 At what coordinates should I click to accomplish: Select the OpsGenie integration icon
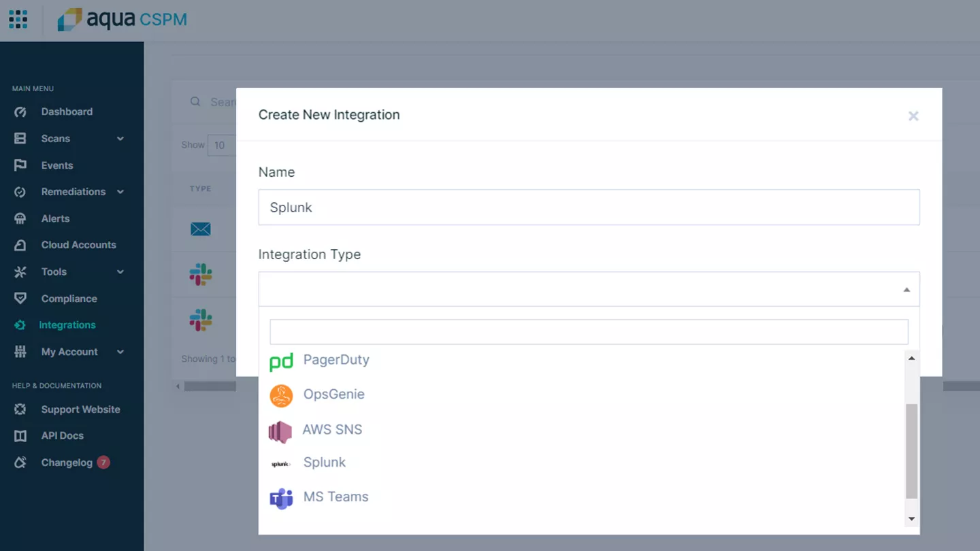tap(280, 395)
